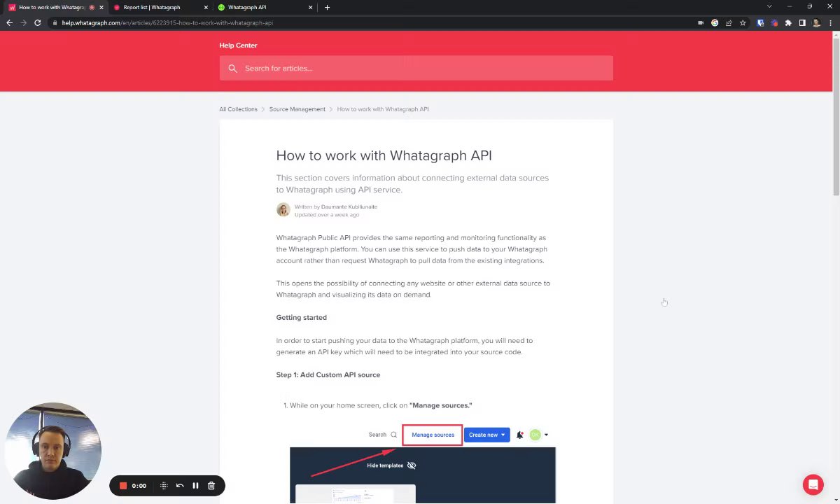
Task: Click the article title How to work with Whatagraph API
Action: 384,155
